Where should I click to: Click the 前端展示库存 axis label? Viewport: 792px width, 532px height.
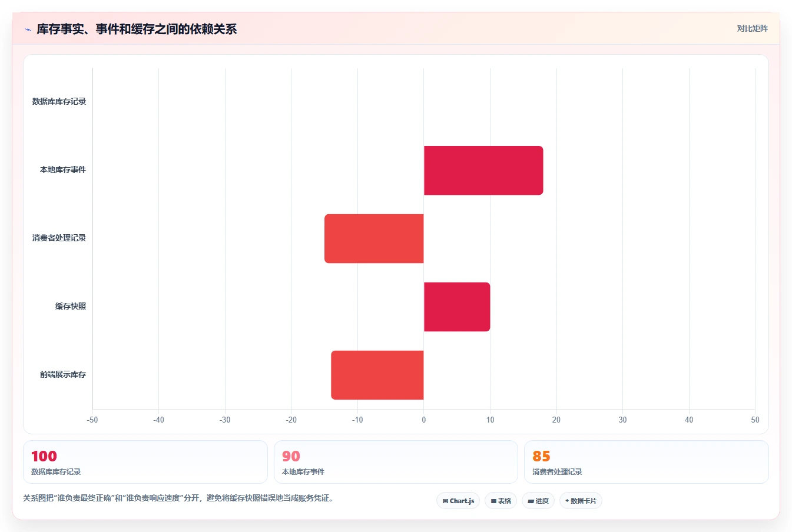[63, 374]
